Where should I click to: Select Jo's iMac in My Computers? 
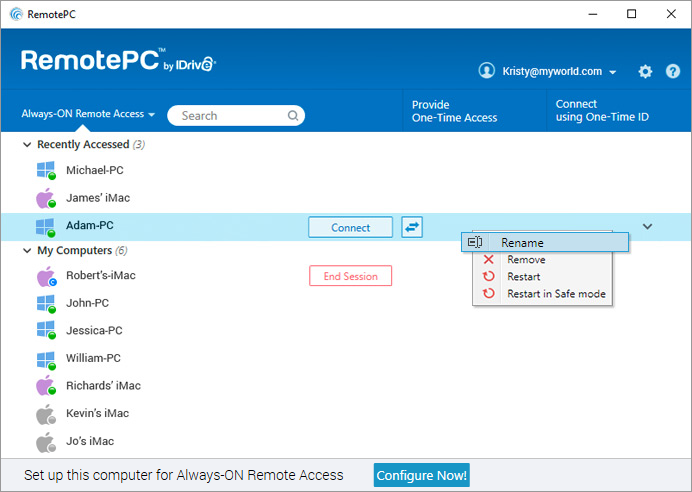pyautogui.click(x=90, y=441)
